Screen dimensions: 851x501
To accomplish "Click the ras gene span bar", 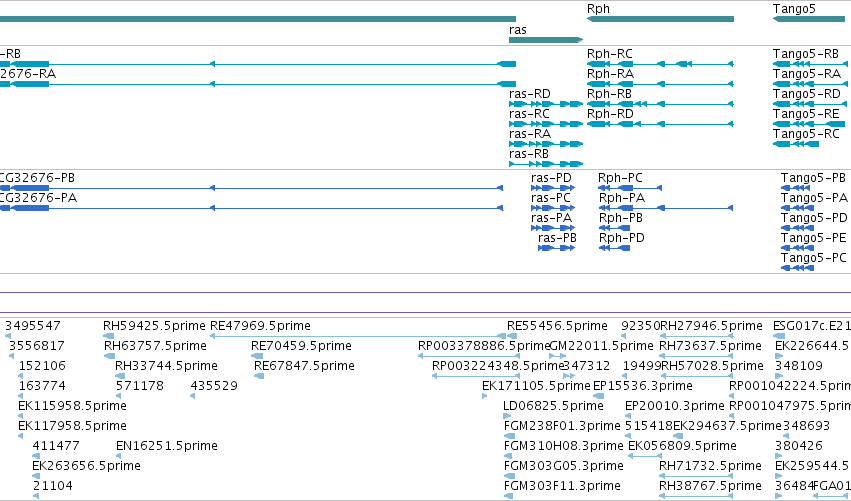I will [x=546, y=40].
